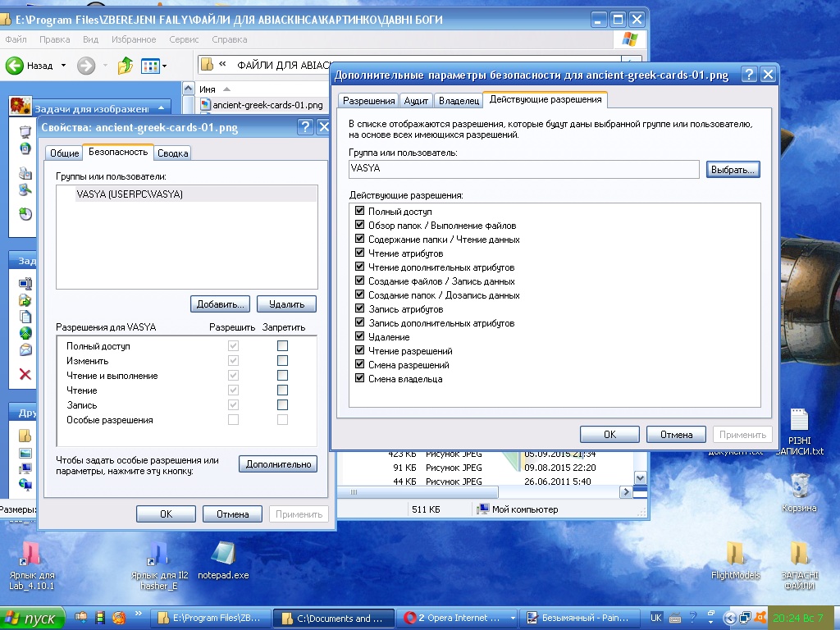The width and height of the screenshot is (840, 630).
Task: Switch to Общие tab in Свойства
Action: [64, 153]
